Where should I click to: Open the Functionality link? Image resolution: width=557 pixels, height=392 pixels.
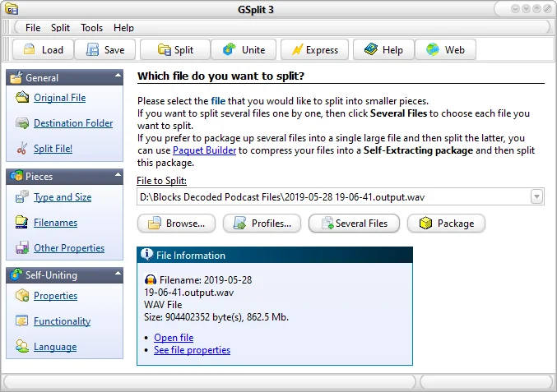click(x=63, y=321)
